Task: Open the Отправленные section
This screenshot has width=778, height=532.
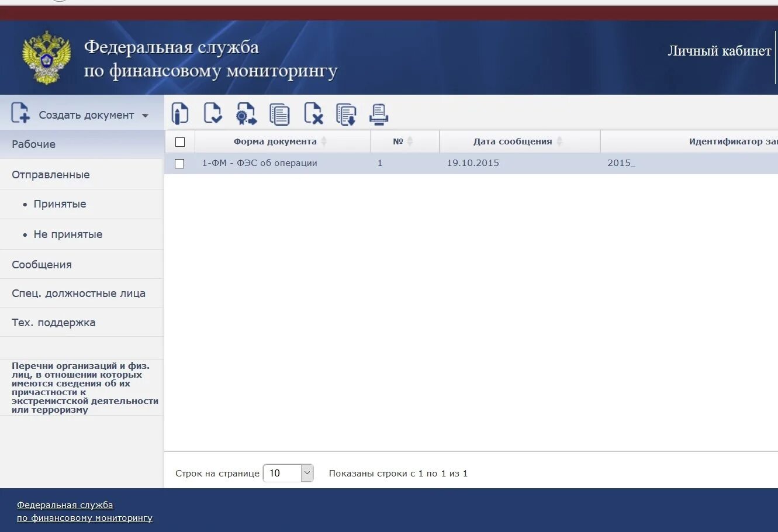Action: click(82, 175)
